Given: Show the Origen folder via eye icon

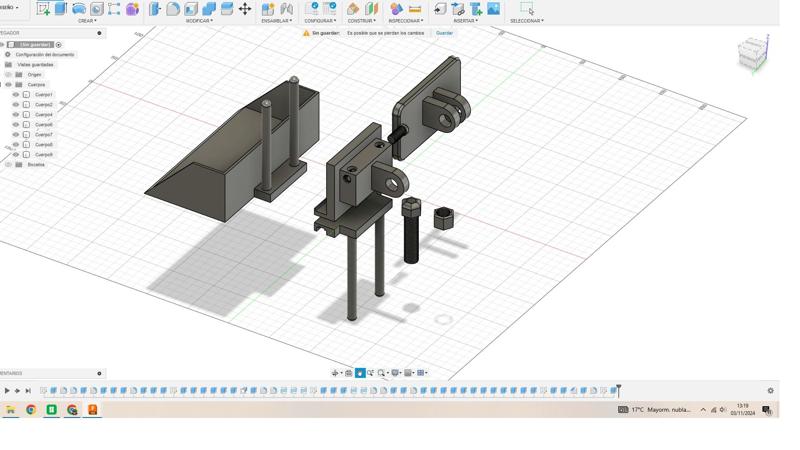Looking at the screenshot, I should point(9,75).
